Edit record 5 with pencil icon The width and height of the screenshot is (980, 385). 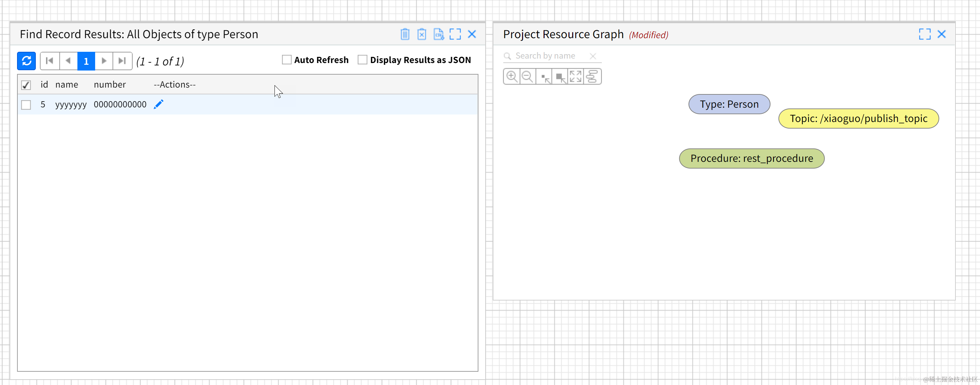click(x=159, y=104)
